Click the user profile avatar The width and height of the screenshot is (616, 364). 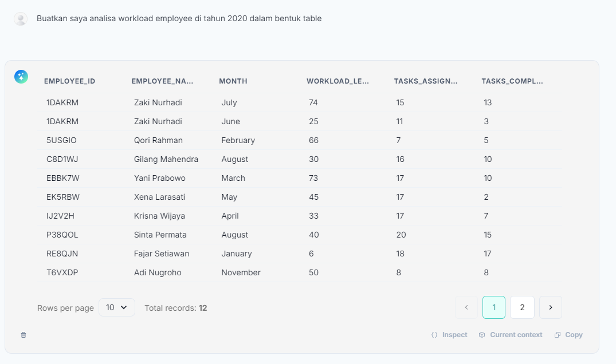click(21, 19)
